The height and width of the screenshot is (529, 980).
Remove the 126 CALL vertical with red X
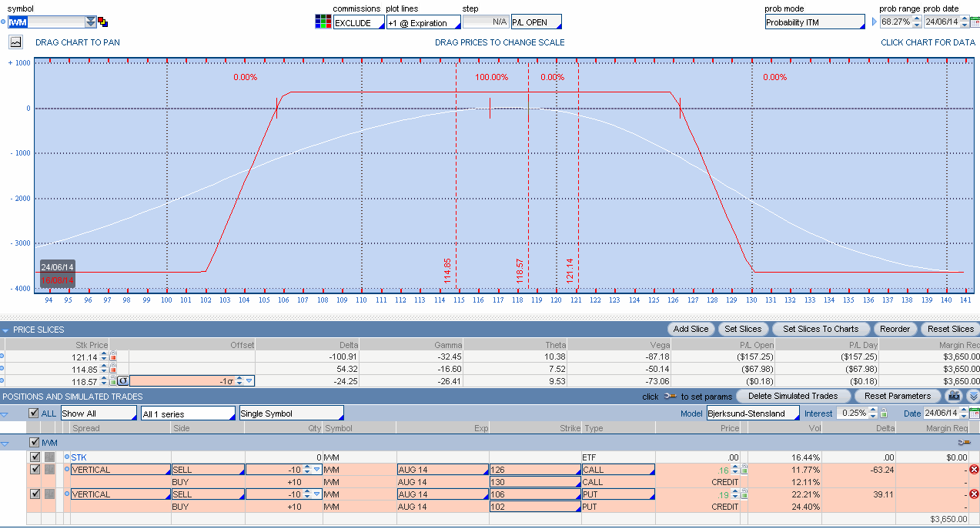974,470
